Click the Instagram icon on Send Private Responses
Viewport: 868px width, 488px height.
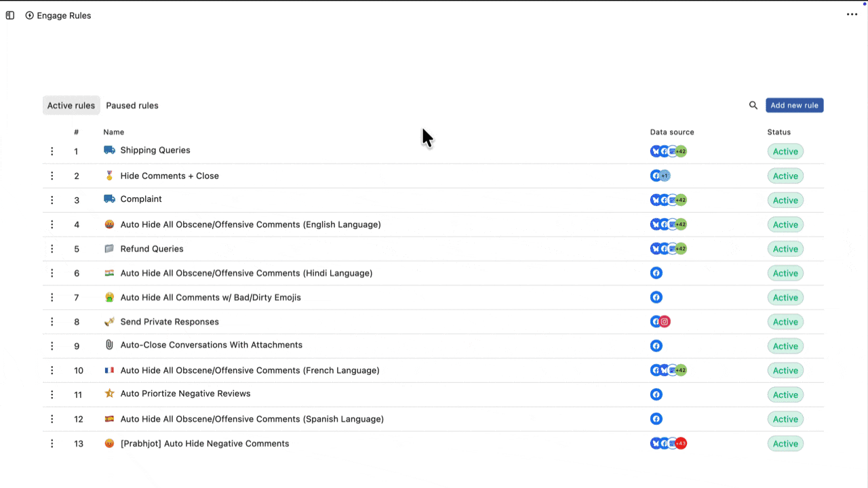(x=665, y=322)
